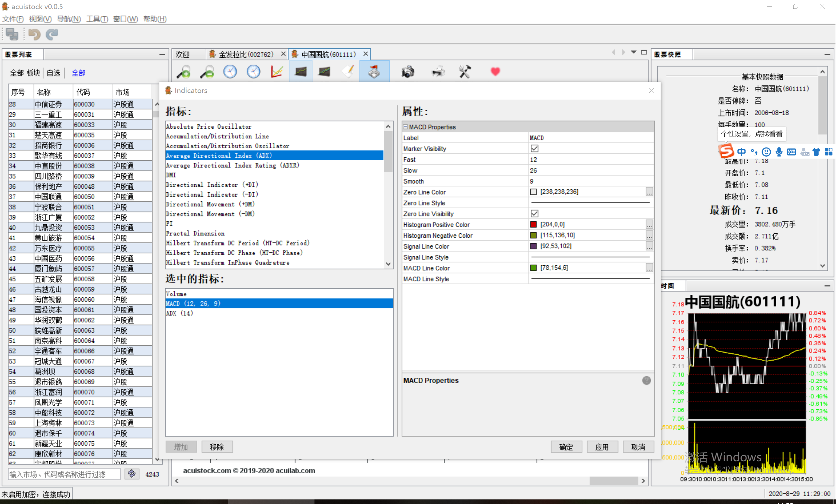Toggle the Zero Line Visibility checkbox
Screen dimensions: 836x504
tap(534, 214)
